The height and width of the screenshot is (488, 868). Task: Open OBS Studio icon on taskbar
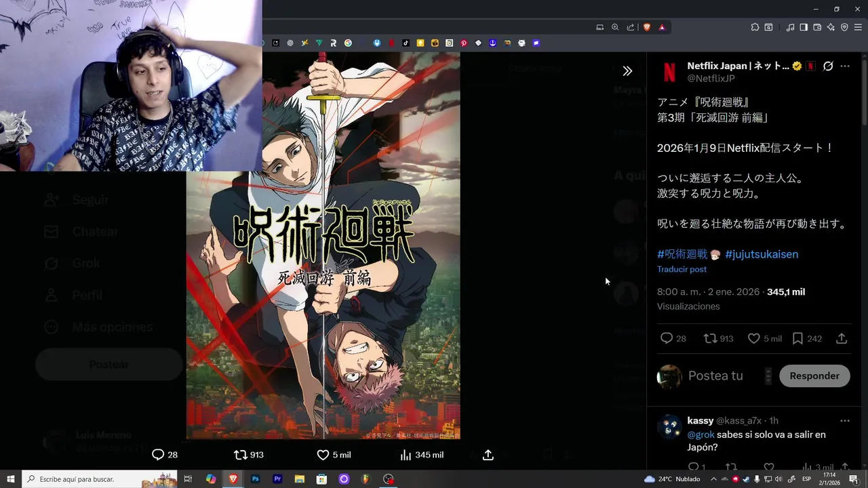click(x=388, y=479)
